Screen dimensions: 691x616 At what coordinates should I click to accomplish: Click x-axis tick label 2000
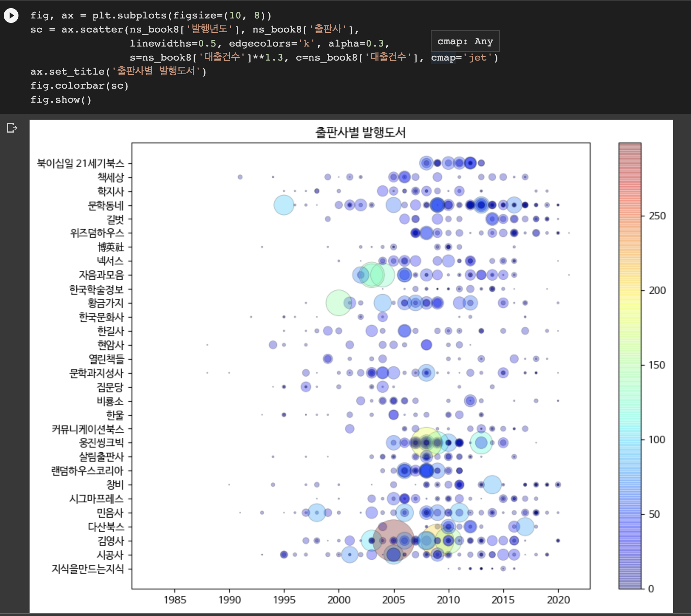point(339,599)
